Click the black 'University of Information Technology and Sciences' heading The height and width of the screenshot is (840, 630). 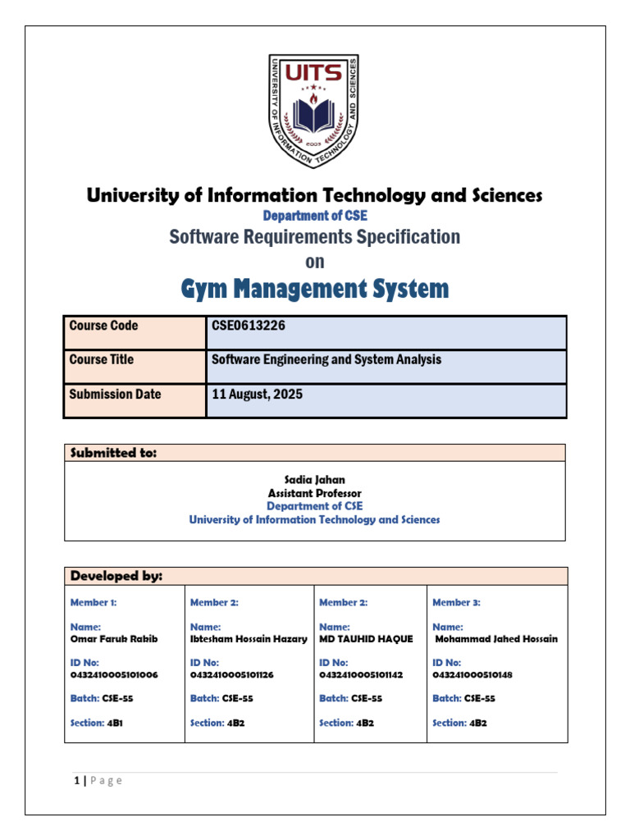click(x=314, y=195)
